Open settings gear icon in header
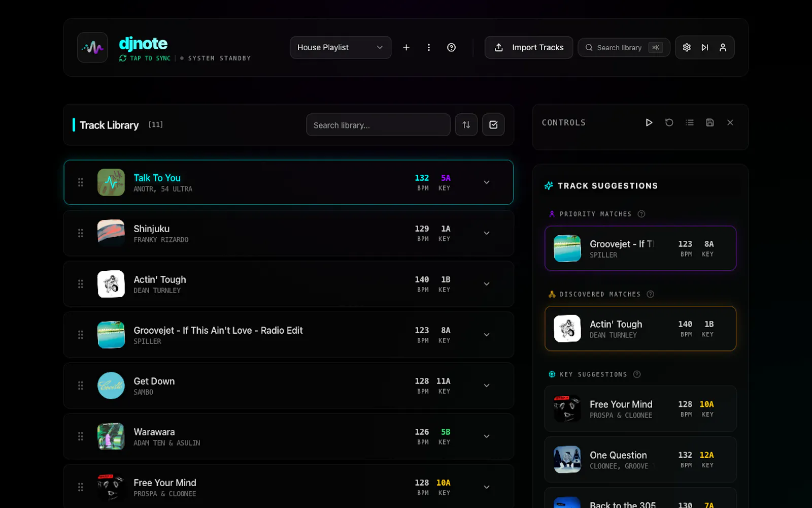812x508 pixels. (x=687, y=47)
